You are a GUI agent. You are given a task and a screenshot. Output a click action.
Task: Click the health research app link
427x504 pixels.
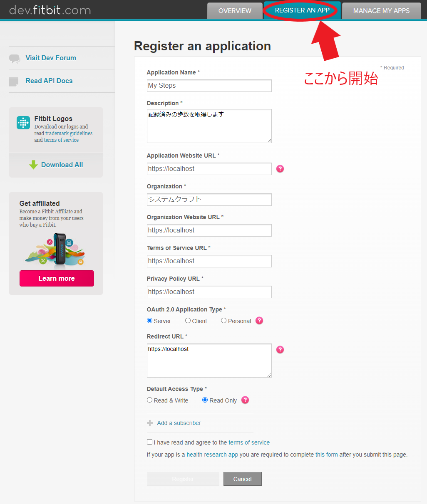[212, 455]
